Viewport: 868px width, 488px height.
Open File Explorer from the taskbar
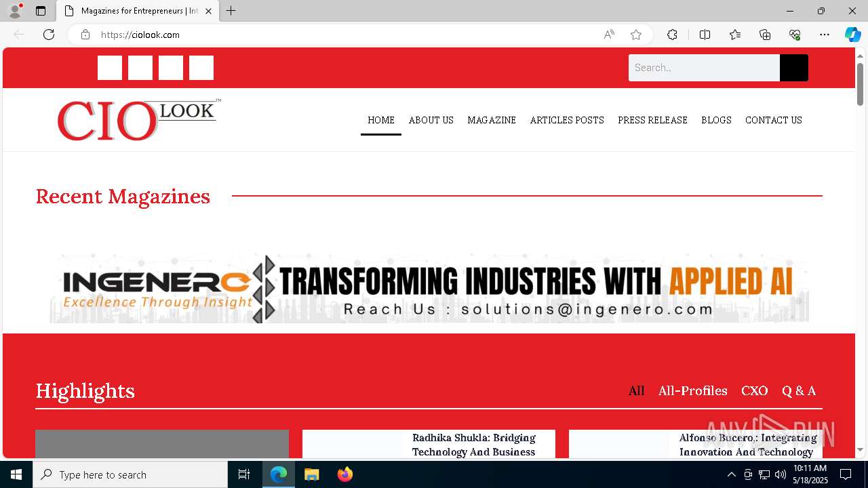[x=312, y=474]
